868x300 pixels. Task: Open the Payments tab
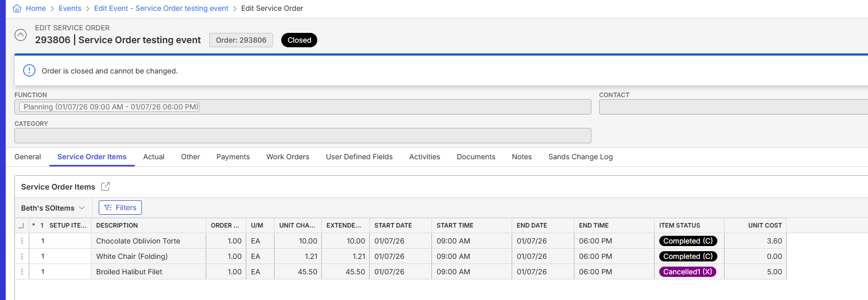(x=233, y=157)
